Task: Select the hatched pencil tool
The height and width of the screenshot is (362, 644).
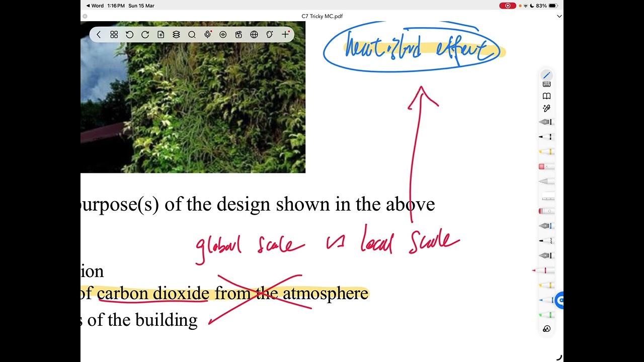Action: 546,181
